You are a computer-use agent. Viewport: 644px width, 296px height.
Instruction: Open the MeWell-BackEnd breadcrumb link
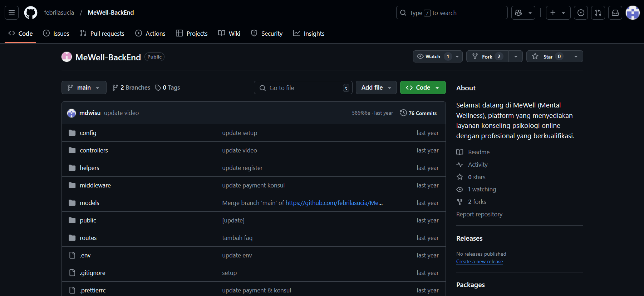[x=111, y=12]
